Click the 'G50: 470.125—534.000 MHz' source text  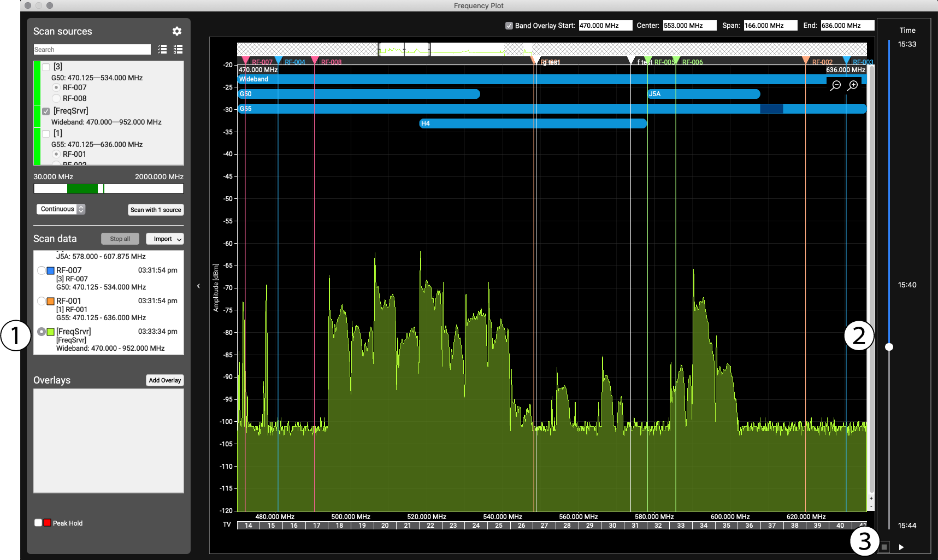point(97,78)
